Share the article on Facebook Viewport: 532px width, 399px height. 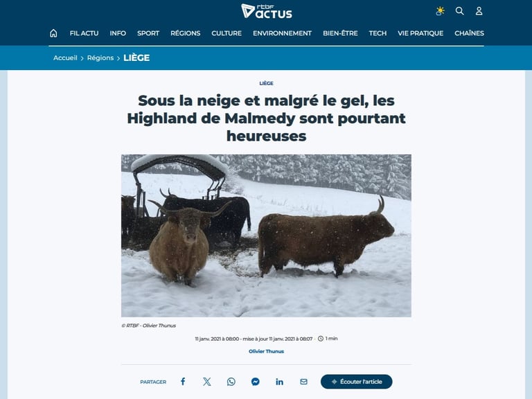pyautogui.click(x=183, y=382)
